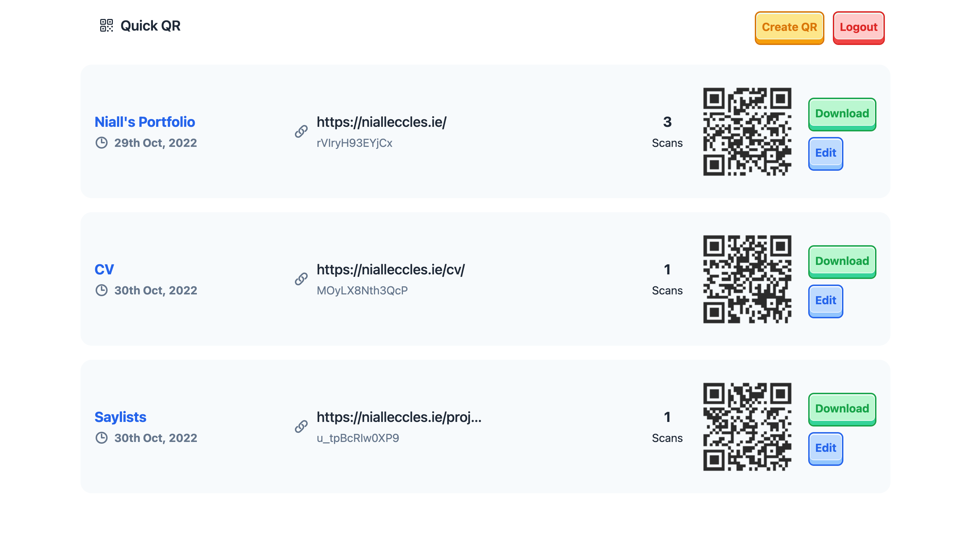Click link icon next to CV URL

click(301, 279)
